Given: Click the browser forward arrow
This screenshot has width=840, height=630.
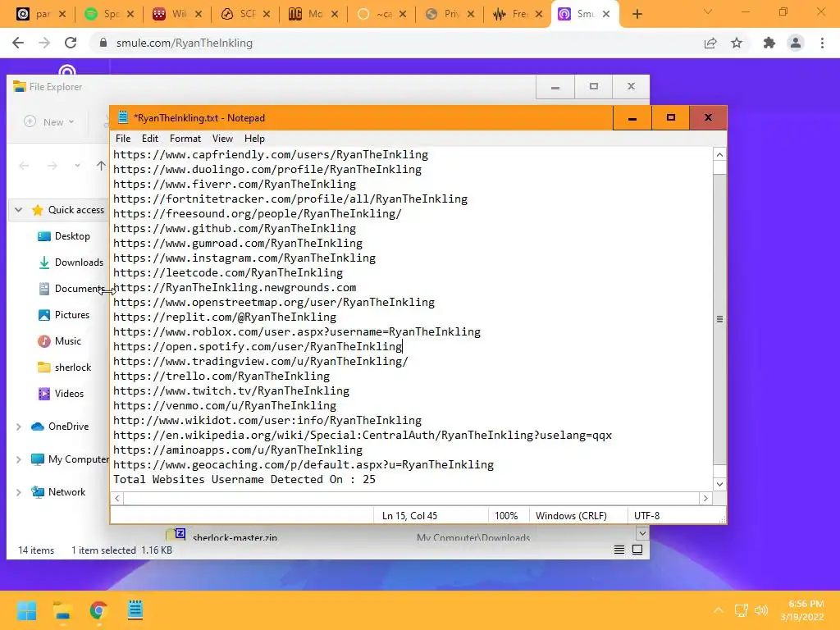Looking at the screenshot, I should pos(44,43).
